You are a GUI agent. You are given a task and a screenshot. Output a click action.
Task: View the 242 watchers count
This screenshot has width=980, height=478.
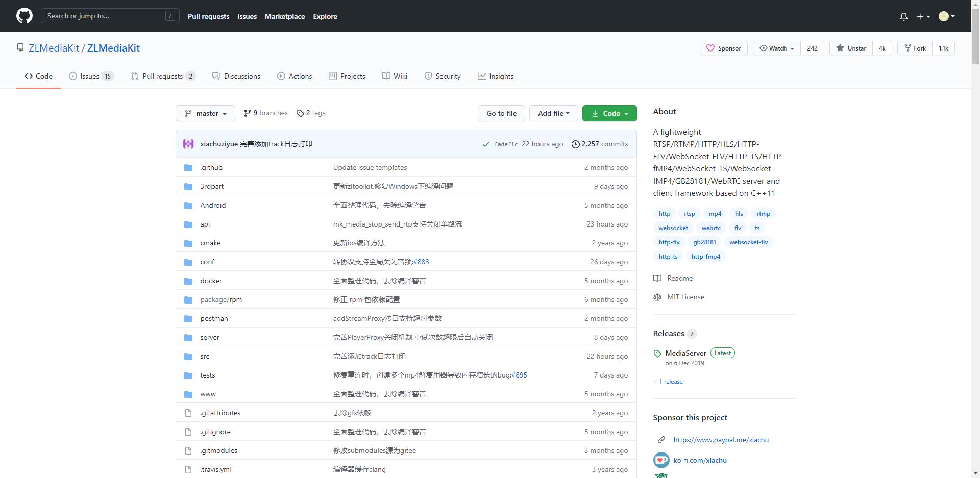(x=812, y=48)
